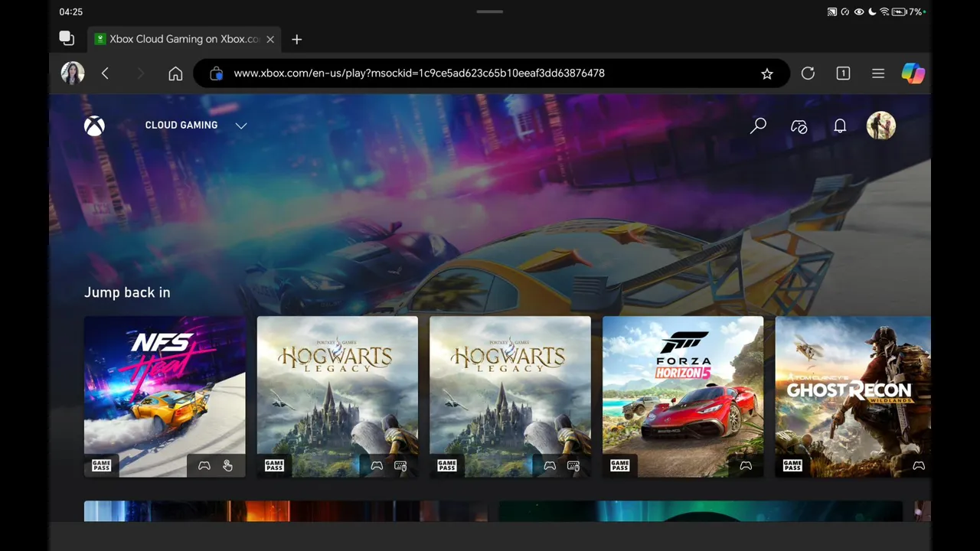Open the first Hogwarts Legacy tile
980x551 pixels.
pyautogui.click(x=338, y=396)
